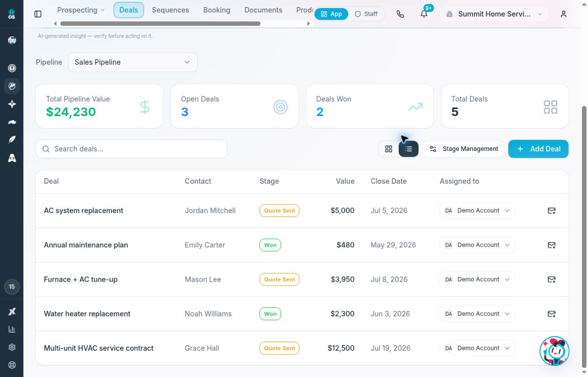Open the Deals tab
This screenshot has height=377, width=588.
pyautogui.click(x=129, y=10)
